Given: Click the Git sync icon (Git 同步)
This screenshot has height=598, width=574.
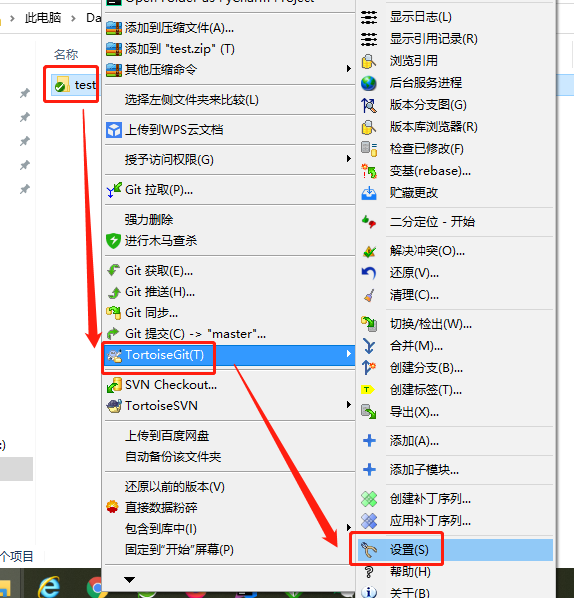Looking at the screenshot, I should click(114, 313).
